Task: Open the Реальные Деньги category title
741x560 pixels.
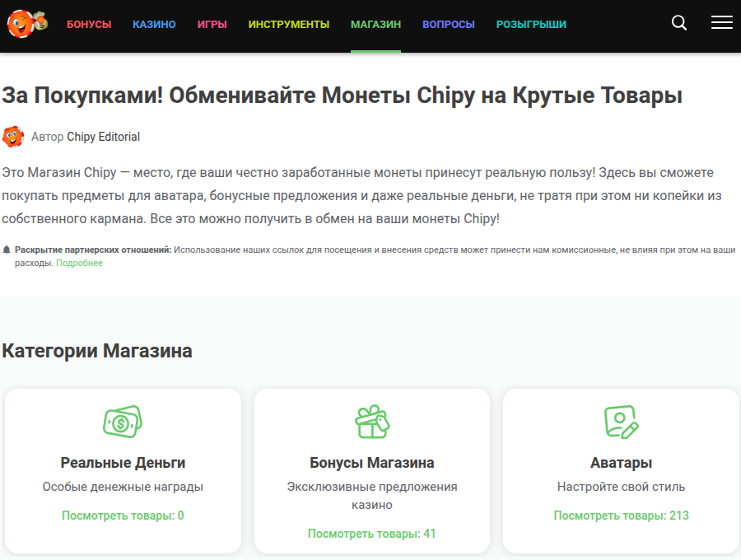Action: [123, 463]
